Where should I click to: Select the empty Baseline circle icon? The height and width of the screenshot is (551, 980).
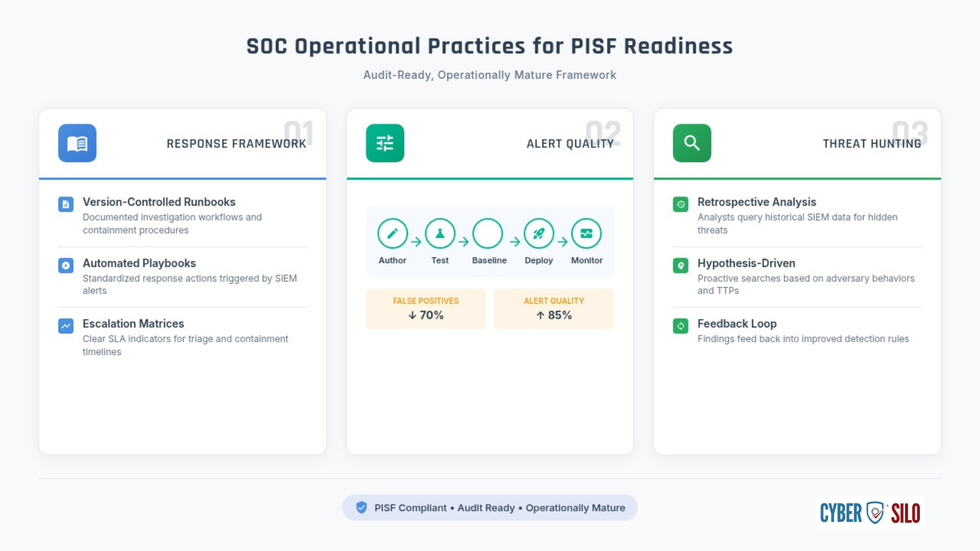point(488,233)
